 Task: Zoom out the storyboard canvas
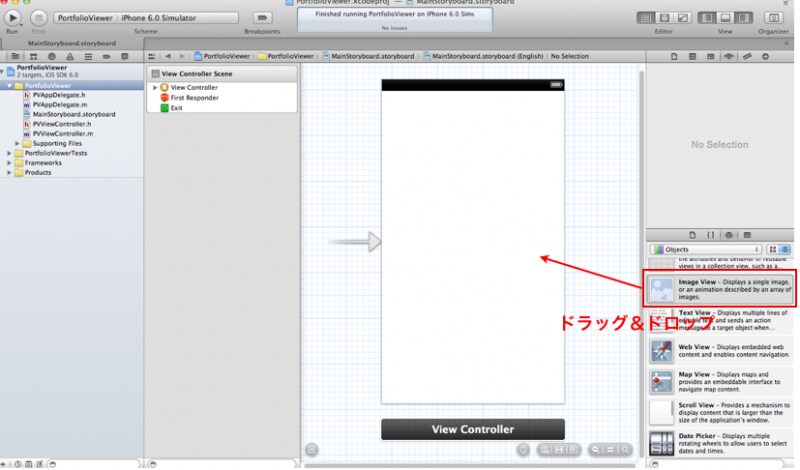point(595,450)
